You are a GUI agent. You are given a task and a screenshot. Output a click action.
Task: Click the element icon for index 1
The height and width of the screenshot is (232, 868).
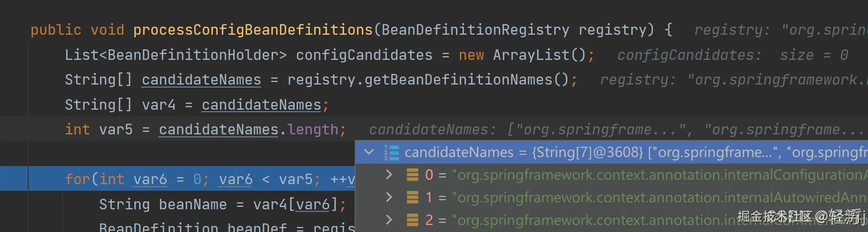(413, 197)
